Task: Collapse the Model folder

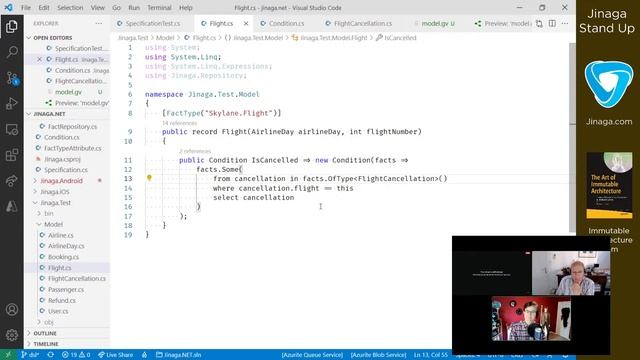Action: click(53, 224)
